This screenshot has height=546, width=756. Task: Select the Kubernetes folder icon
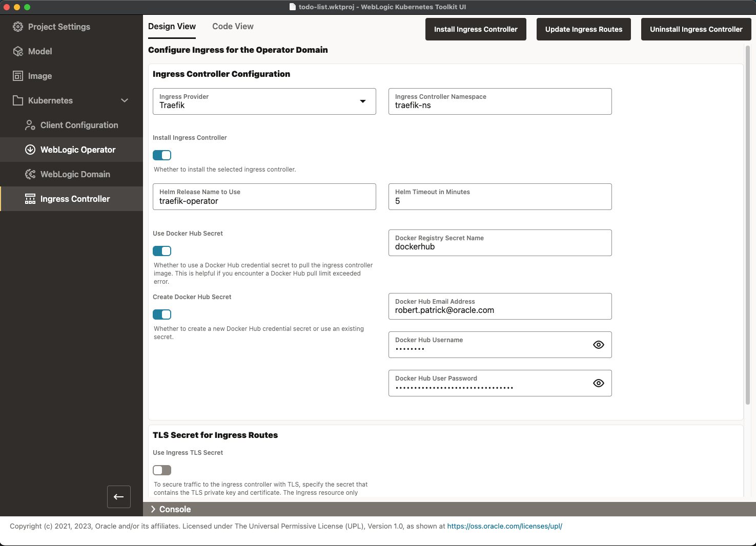pyautogui.click(x=19, y=100)
